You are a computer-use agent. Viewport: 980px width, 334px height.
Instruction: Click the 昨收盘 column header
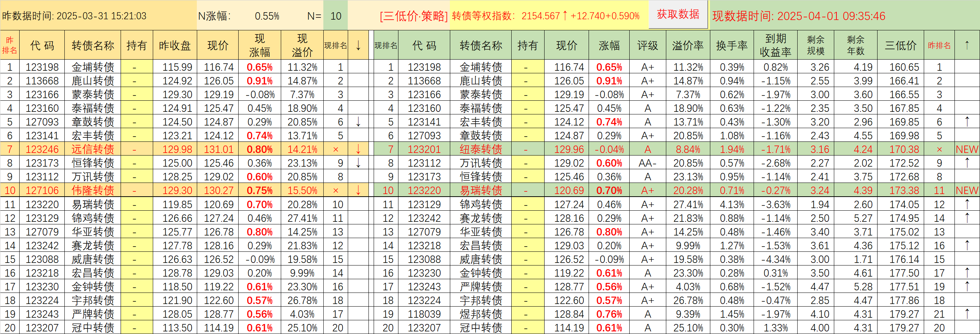tap(175, 45)
